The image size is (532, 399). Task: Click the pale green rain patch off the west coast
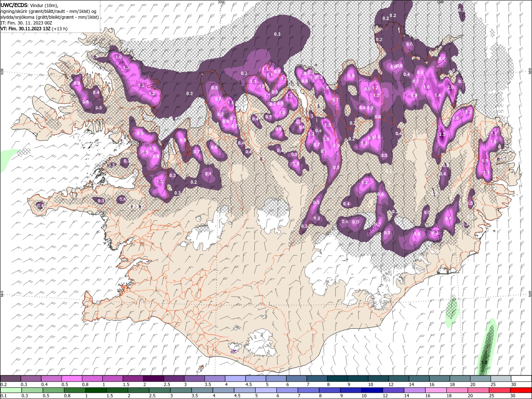[x=7, y=160]
